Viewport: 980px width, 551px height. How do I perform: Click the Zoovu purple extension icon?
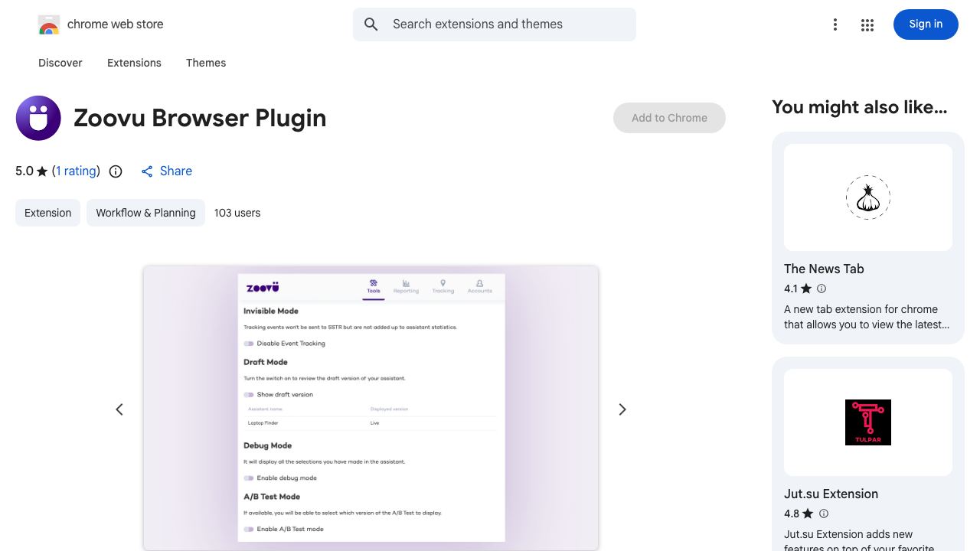click(x=38, y=118)
